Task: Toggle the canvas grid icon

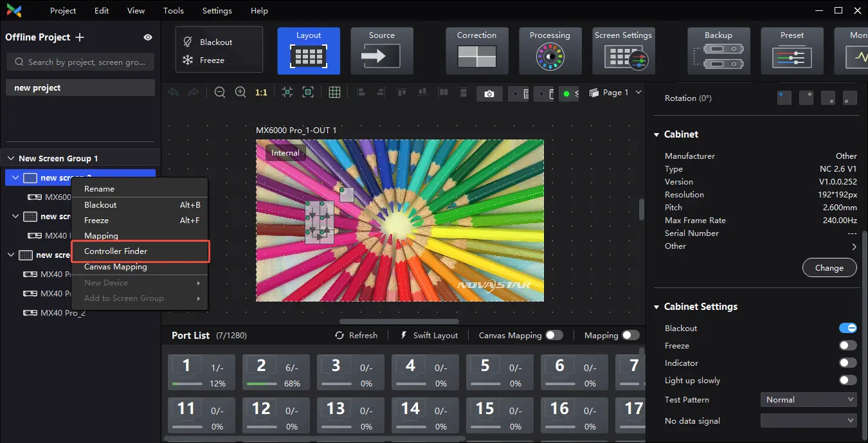Action: [x=334, y=93]
